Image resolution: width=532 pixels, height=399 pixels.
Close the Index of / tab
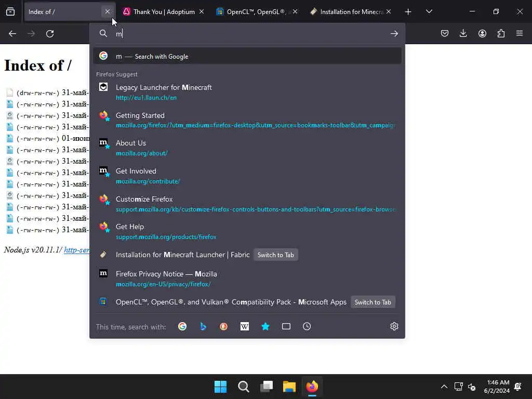pos(108,11)
